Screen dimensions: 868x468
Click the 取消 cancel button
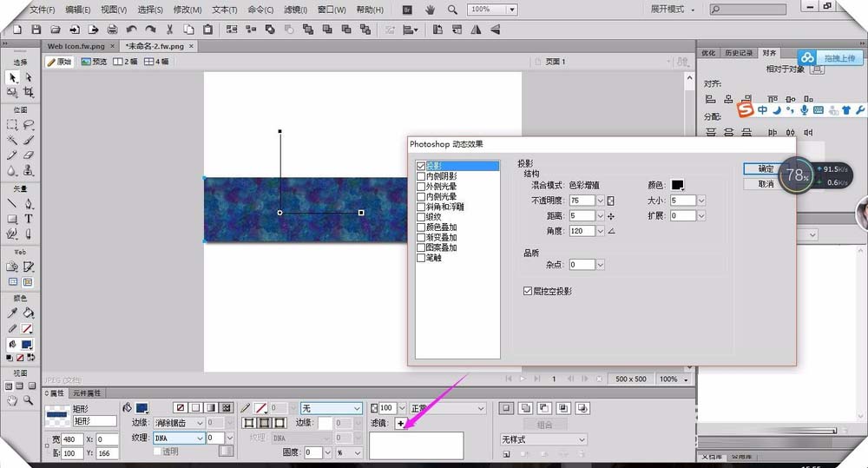pyautogui.click(x=766, y=184)
